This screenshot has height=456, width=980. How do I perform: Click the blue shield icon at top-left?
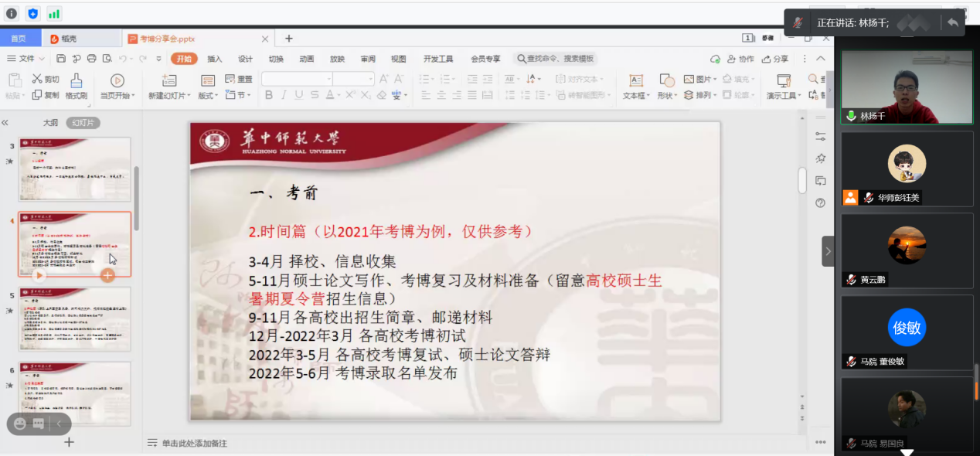32,13
